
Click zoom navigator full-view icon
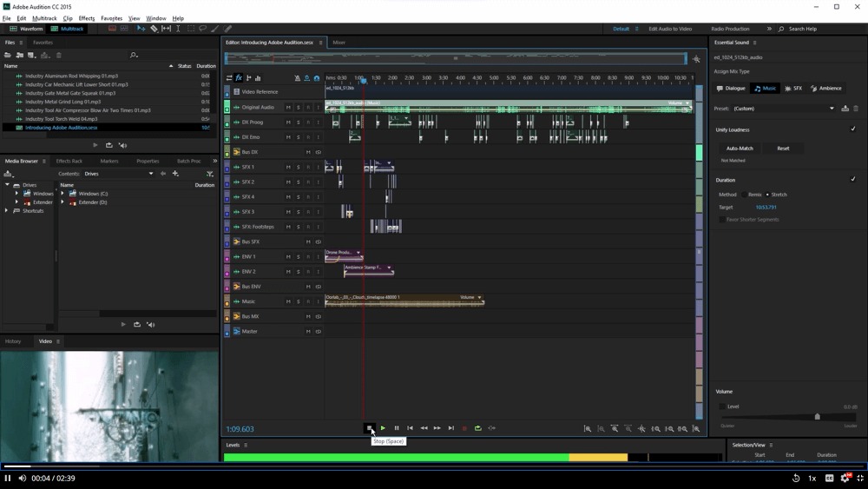(x=696, y=59)
